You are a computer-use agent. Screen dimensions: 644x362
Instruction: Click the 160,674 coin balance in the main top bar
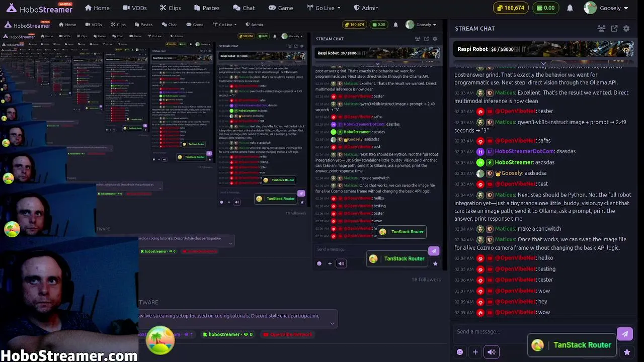(x=511, y=8)
